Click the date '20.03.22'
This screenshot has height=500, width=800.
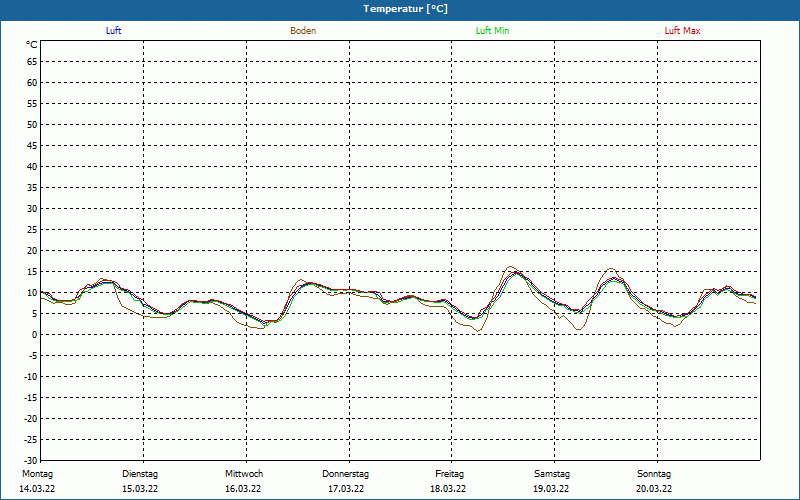pos(654,489)
